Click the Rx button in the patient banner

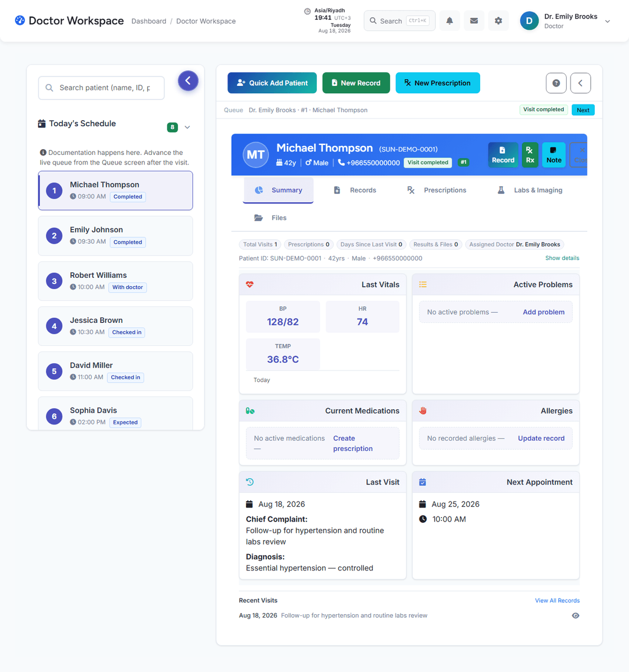pyautogui.click(x=530, y=155)
